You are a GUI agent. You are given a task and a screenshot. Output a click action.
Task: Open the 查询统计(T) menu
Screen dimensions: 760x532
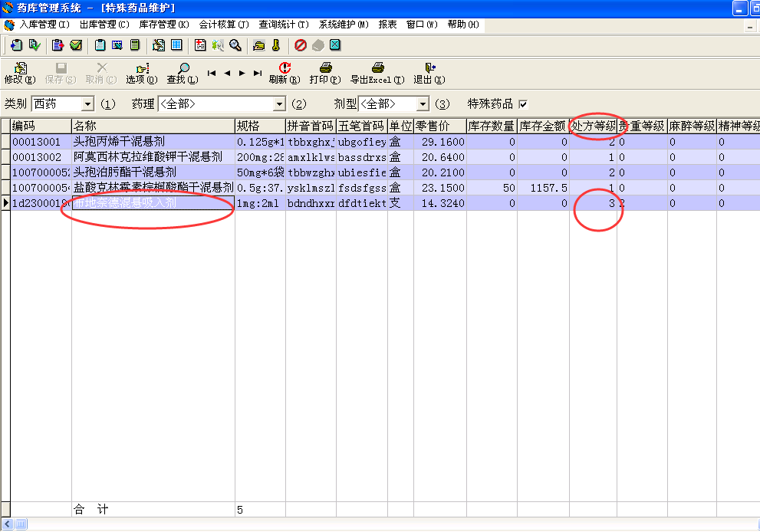coord(284,25)
